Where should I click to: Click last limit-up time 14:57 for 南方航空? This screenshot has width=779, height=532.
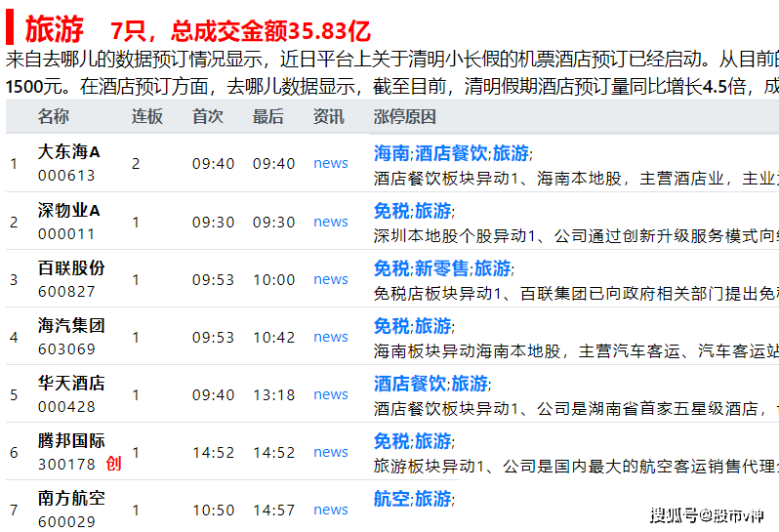[273, 511]
